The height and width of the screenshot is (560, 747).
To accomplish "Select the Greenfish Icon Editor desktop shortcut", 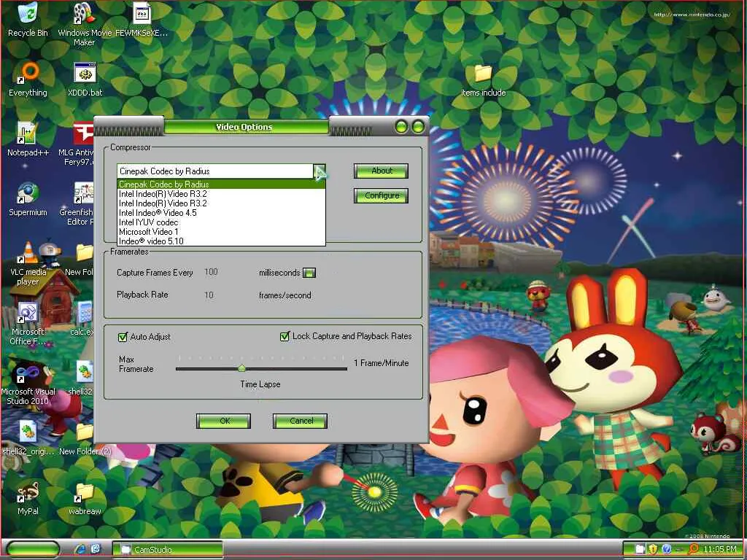I will (x=77, y=204).
